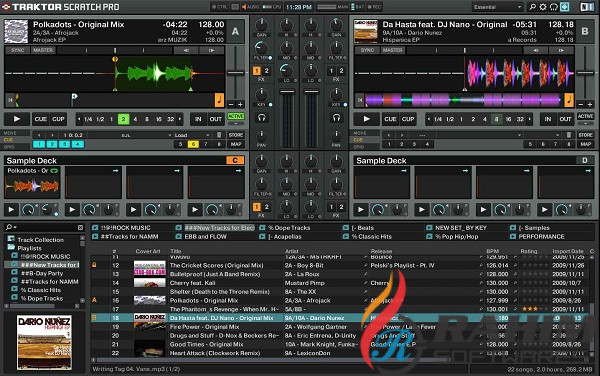The height and width of the screenshot is (376, 600).
Task: Start playback on Deck A
Action: tap(16, 119)
